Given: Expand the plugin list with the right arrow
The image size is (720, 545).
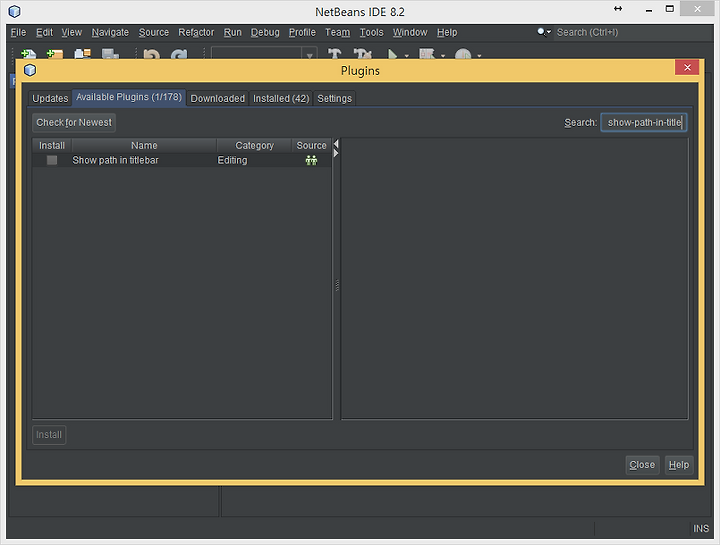Looking at the screenshot, I should (336, 153).
